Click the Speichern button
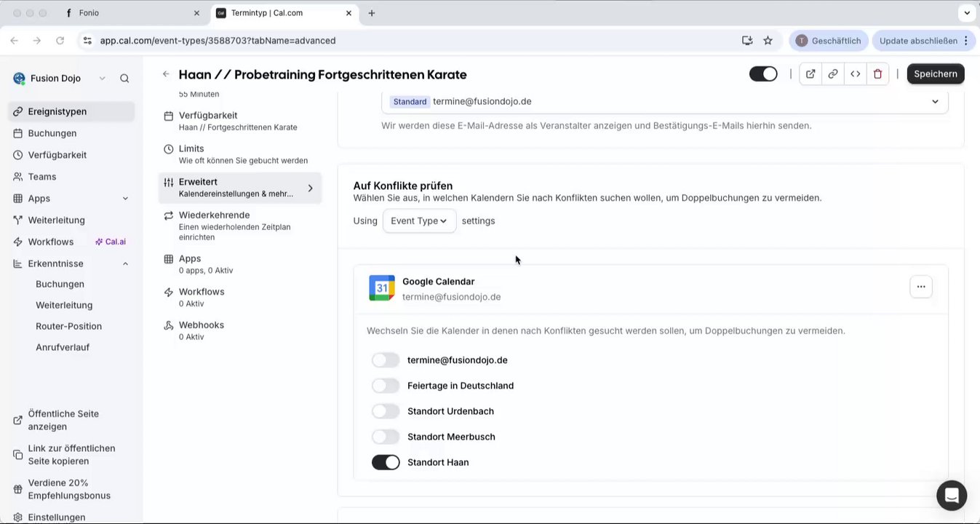The image size is (980, 524). click(x=935, y=74)
